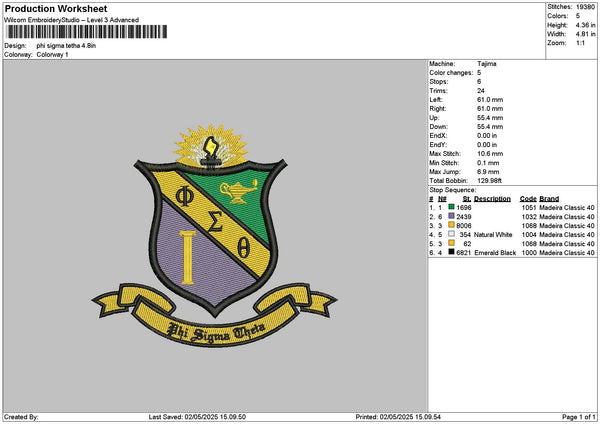Click the black Emerald Black swatch
This screenshot has width=600, height=424.
pyautogui.click(x=451, y=252)
